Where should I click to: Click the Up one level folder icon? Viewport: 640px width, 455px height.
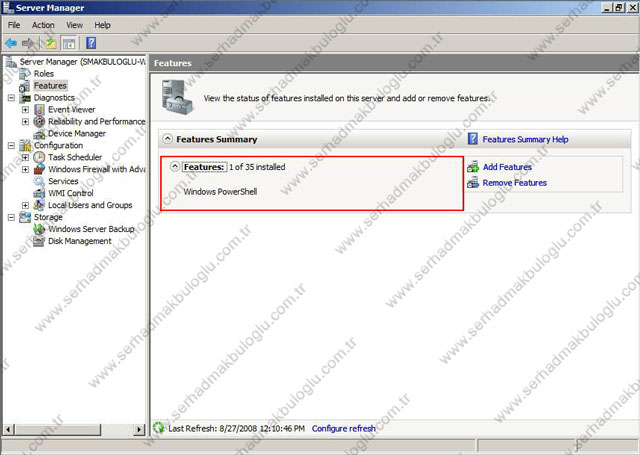(51, 43)
